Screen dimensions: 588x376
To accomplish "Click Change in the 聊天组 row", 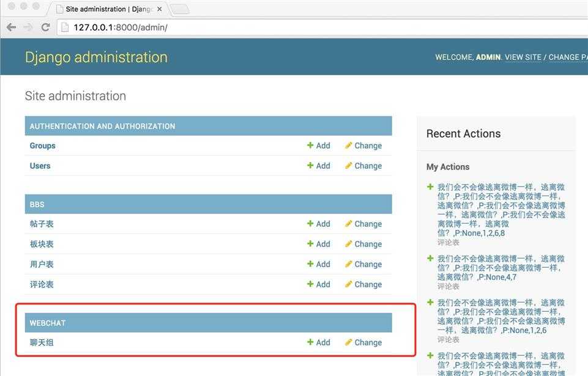I will 368,343.
